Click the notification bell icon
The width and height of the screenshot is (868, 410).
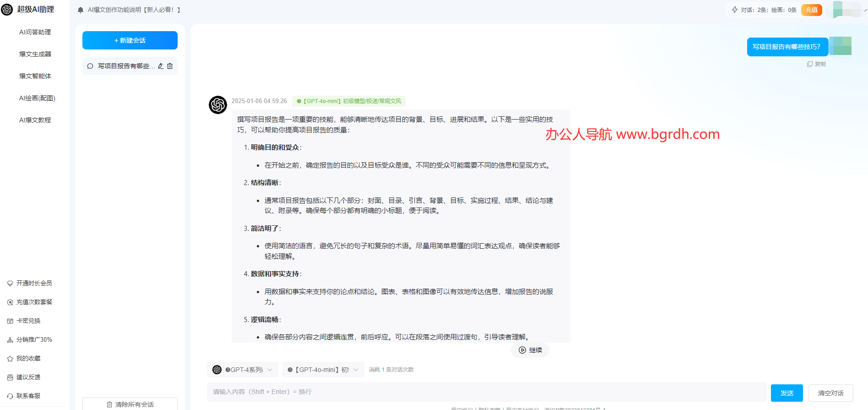(x=81, y=10)
